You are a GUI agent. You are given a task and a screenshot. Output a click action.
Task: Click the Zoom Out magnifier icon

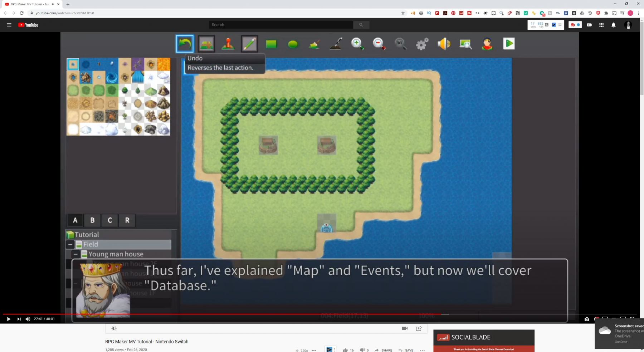point(379,44)
